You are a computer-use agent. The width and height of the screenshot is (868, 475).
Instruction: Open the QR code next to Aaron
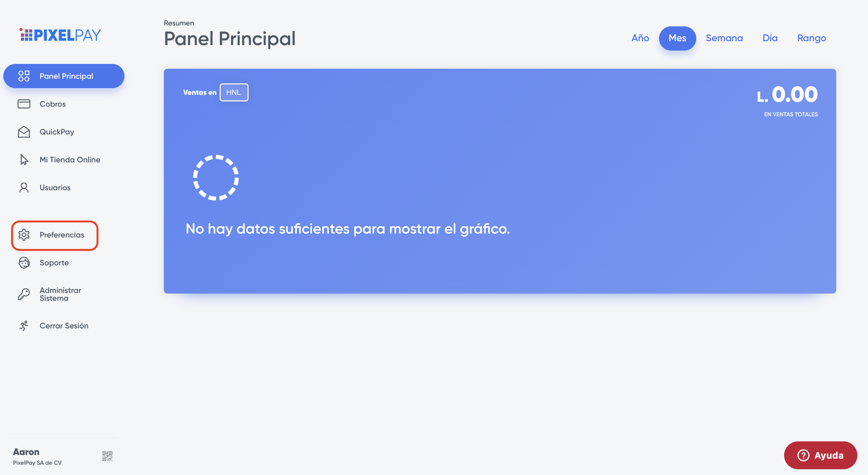(x=108, y=456)
